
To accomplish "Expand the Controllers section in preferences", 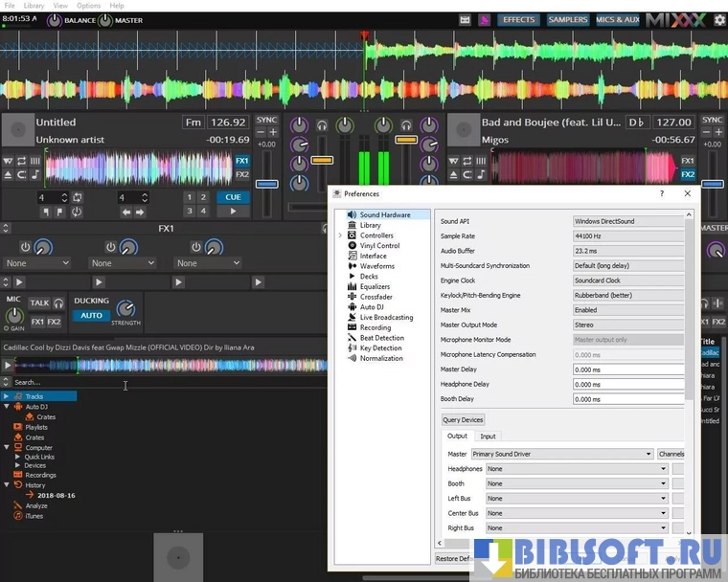I will pos(339,235).
